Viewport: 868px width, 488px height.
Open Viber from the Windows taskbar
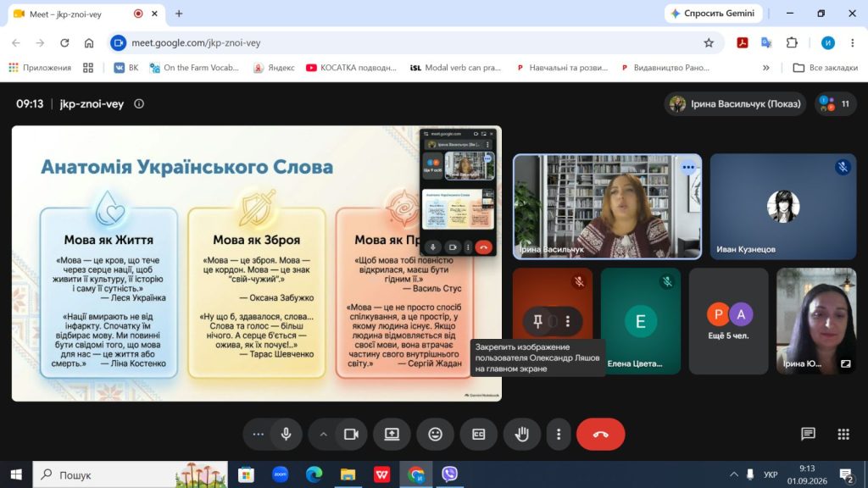tap(449, 474)
